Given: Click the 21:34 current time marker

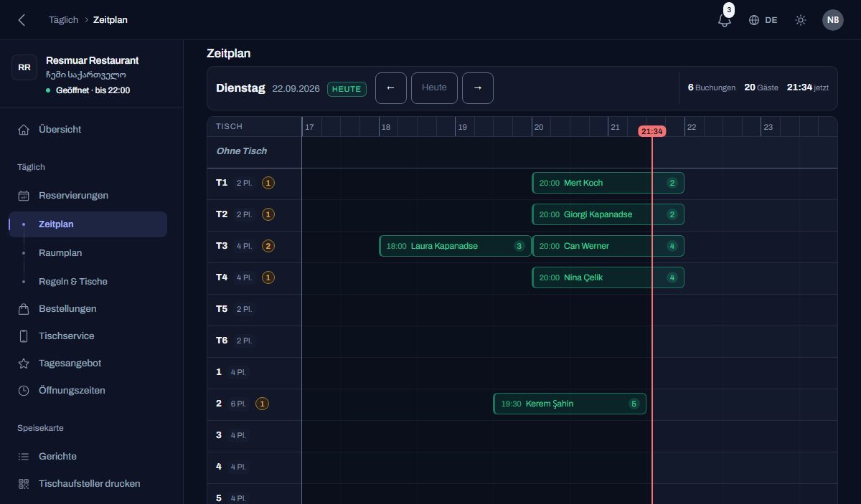Looking at the screenshot, I should click(x=652, y=131).
